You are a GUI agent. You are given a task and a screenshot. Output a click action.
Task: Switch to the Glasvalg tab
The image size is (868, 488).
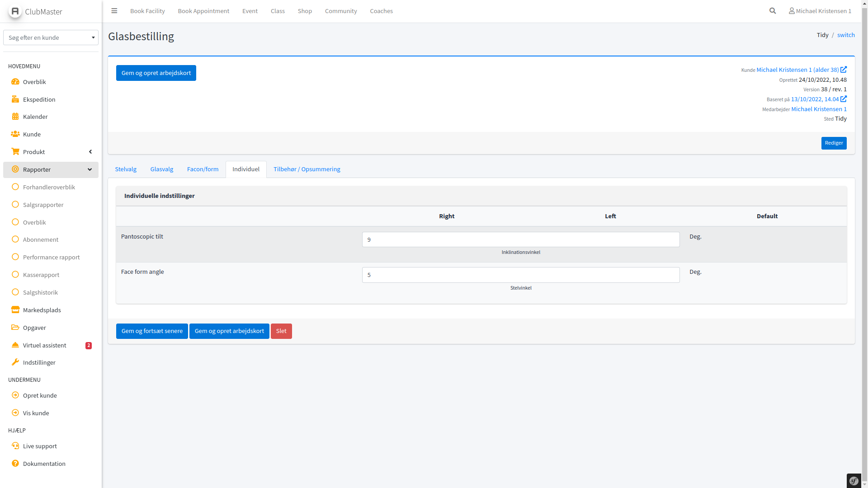pos(162,169)
